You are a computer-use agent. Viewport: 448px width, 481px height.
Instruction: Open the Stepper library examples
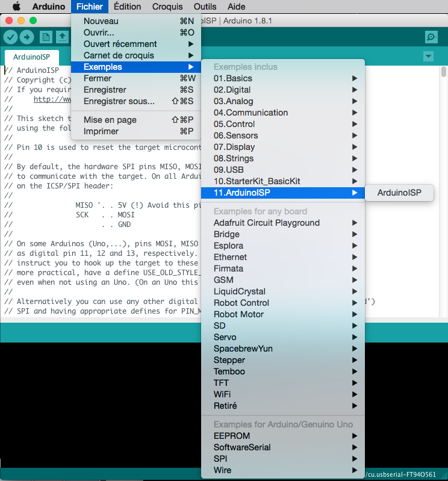(x=283, y=360)
